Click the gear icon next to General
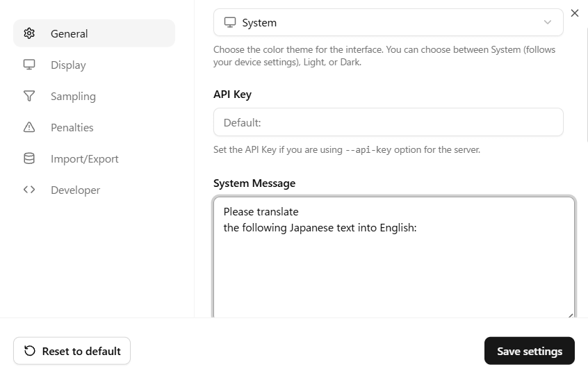 [29, 33]
